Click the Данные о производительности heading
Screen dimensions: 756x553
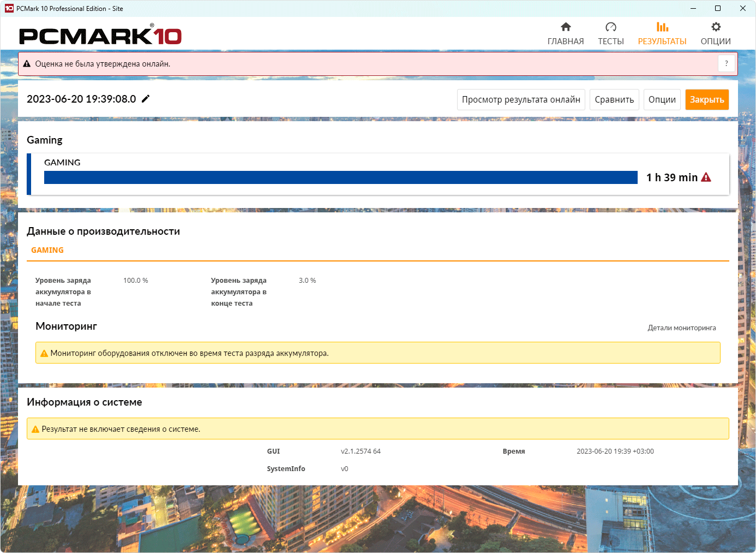[104, 231]
